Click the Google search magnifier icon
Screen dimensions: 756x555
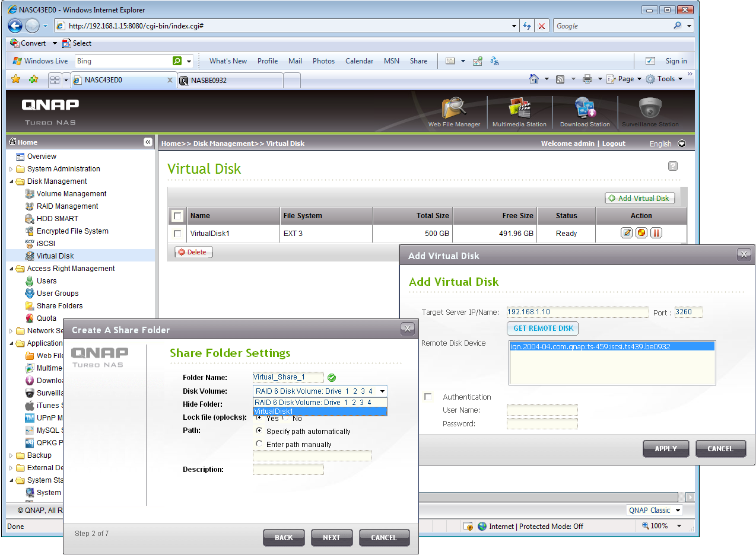pyautogui.click(x=678, y=25)
